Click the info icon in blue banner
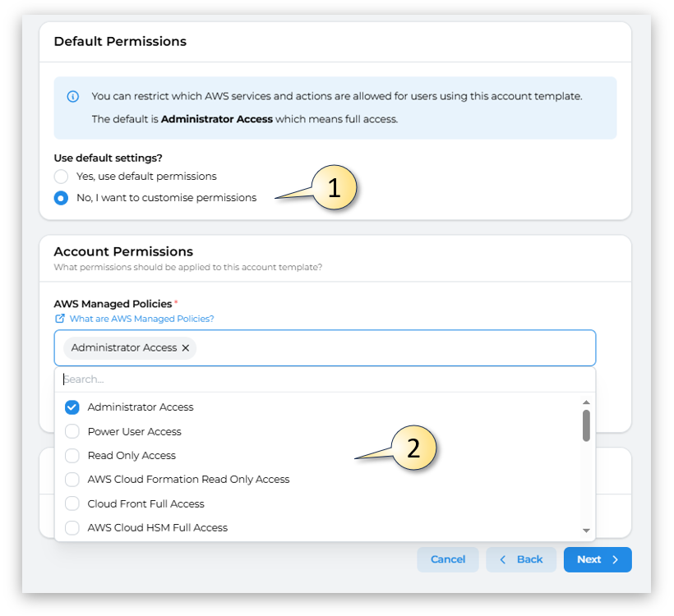Screen dimensions: 674x616 pos(72,96)
